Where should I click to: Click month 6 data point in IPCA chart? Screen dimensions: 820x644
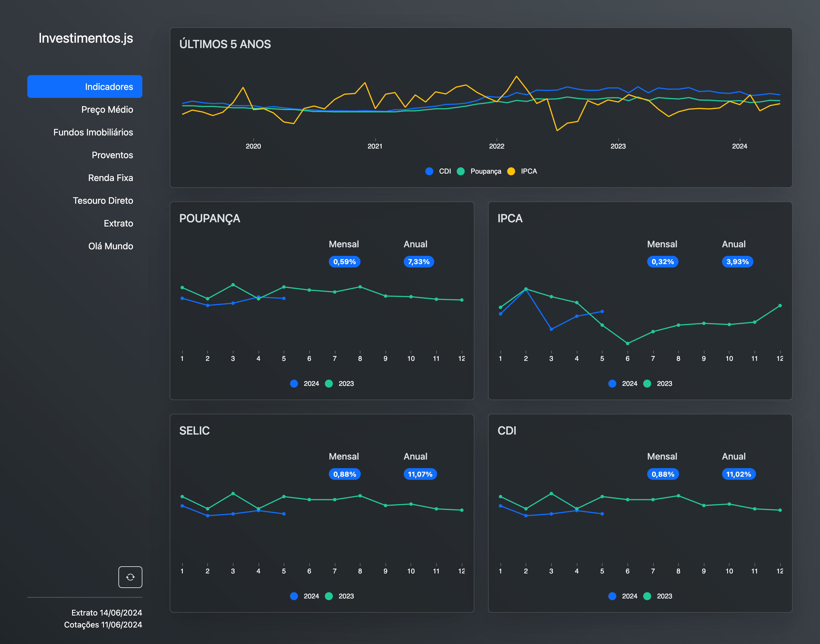(628, 343)
